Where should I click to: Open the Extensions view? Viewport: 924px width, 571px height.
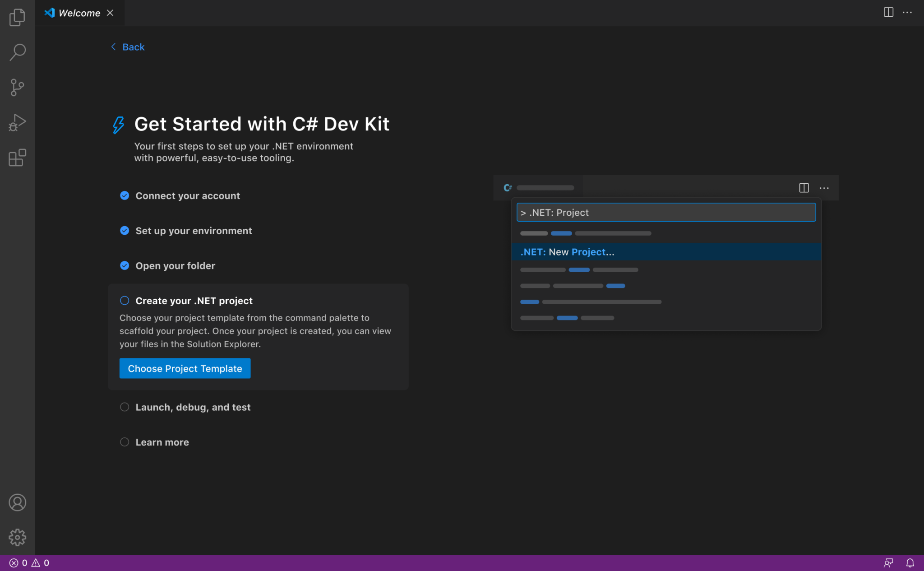17,158
